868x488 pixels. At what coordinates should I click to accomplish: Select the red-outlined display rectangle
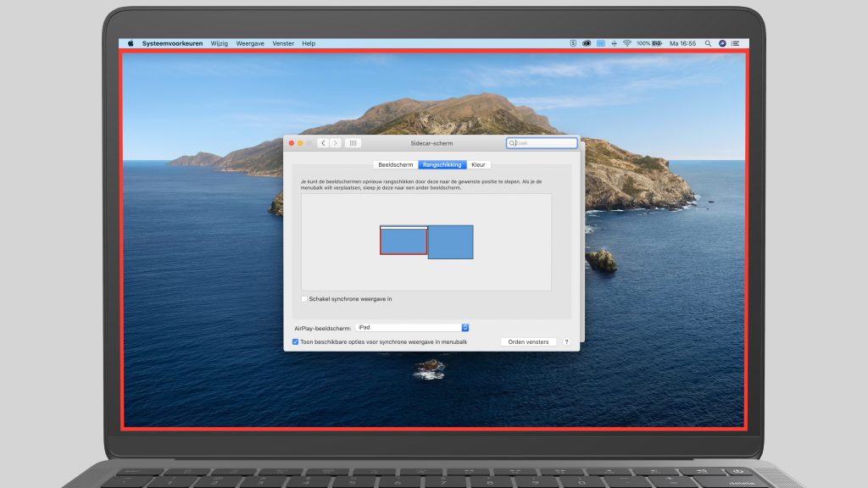403,241
